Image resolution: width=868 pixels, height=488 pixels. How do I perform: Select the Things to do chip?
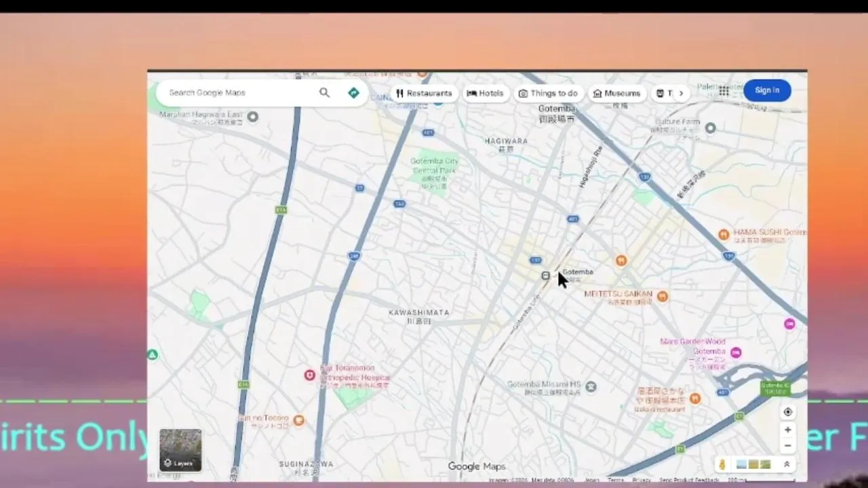click(x=548, y=94)
